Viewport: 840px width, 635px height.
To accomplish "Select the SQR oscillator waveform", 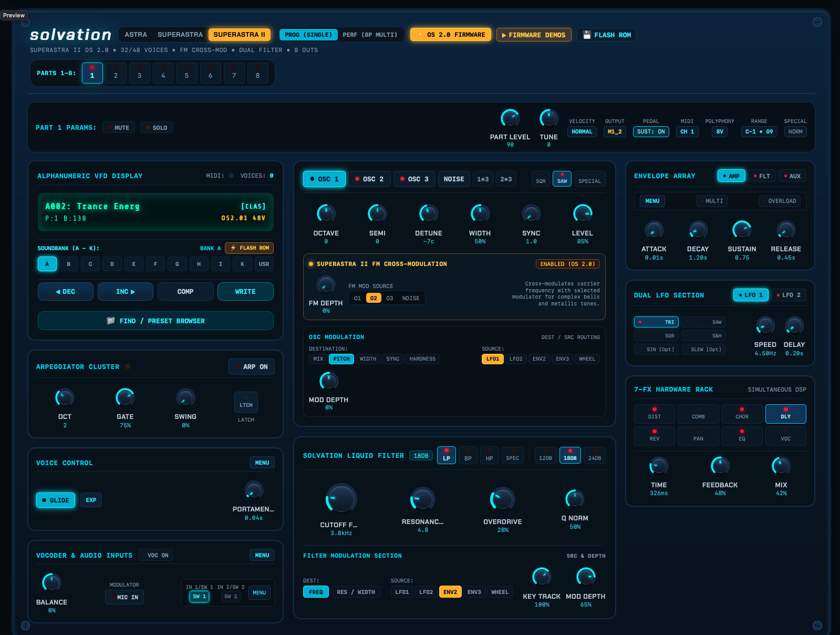I will click(541, 179).
